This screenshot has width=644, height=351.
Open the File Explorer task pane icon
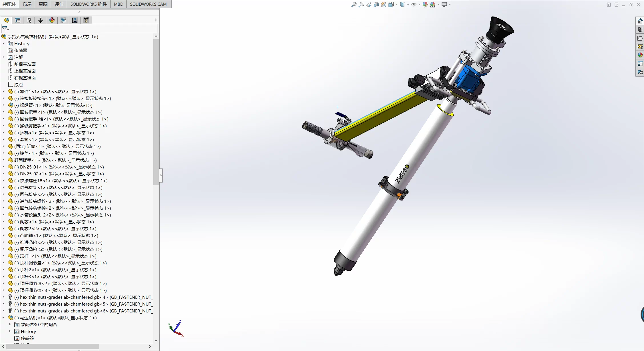point(640,38)
